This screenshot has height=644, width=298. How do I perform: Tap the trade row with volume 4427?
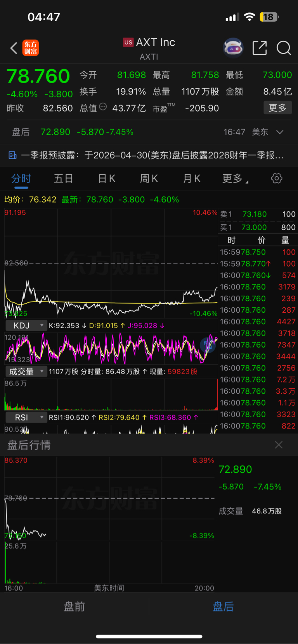258,322
